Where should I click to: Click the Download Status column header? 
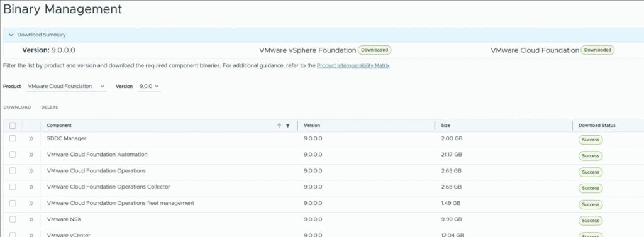pyautogui.click(x=597, y=125)
